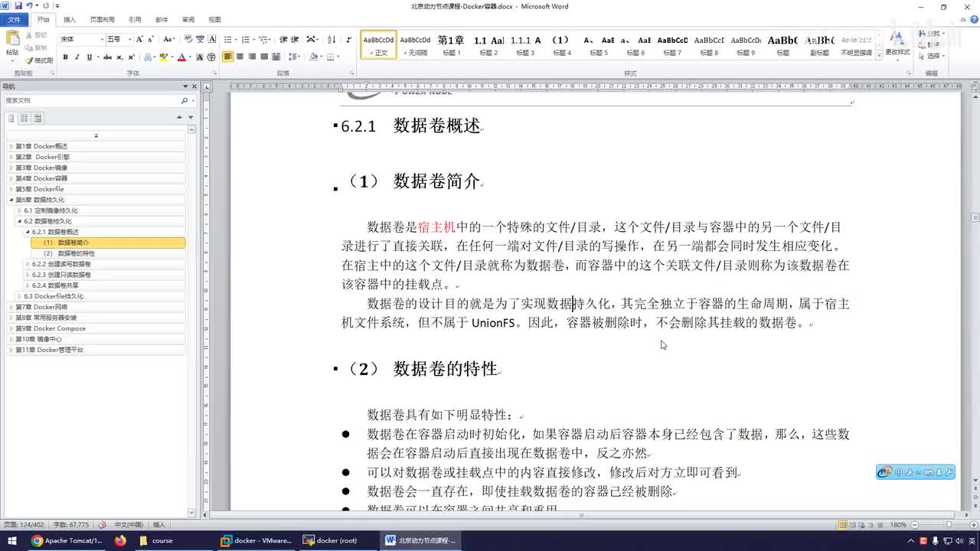Image resolution: width=980 pixels, height=551 pixels.
Task: Jump to the previous heading in navigation pane
Action: (179, 117)
